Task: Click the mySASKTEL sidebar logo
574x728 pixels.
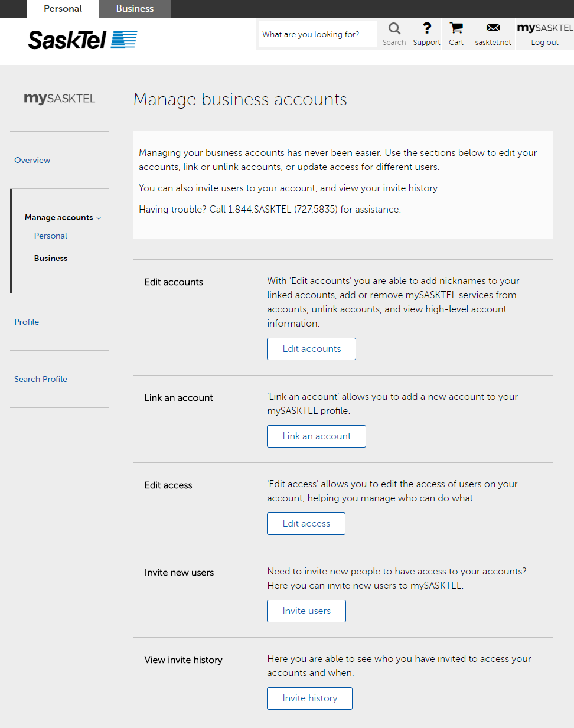Action: click(x=59, y=99)
